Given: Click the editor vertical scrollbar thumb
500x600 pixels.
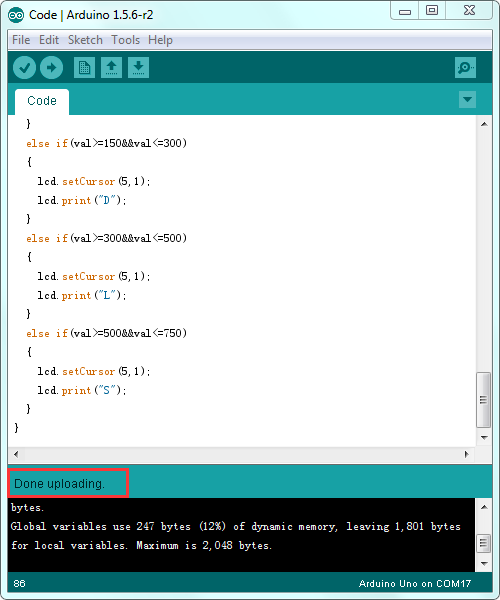Looking at the screenshot, I should click(484, 399).
